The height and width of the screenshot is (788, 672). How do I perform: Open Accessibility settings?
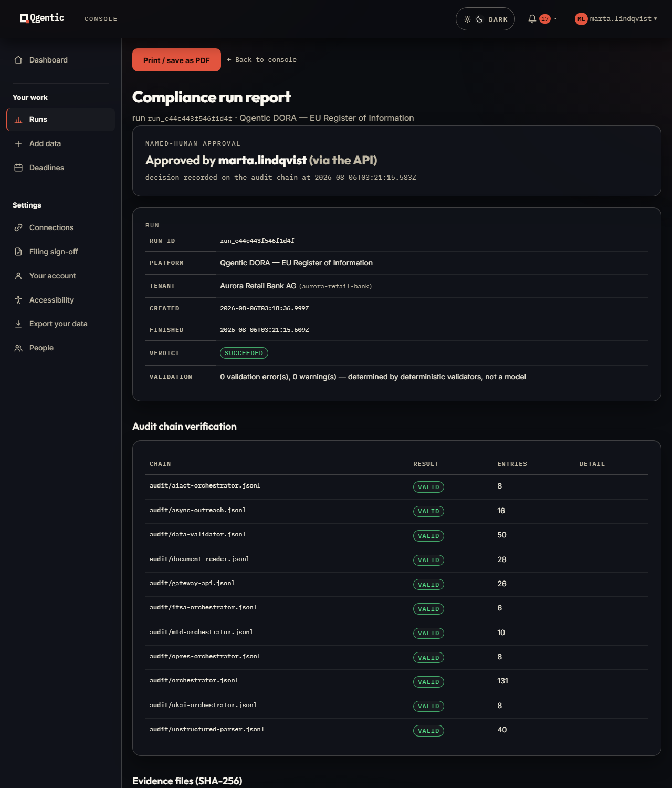(61, 300)
